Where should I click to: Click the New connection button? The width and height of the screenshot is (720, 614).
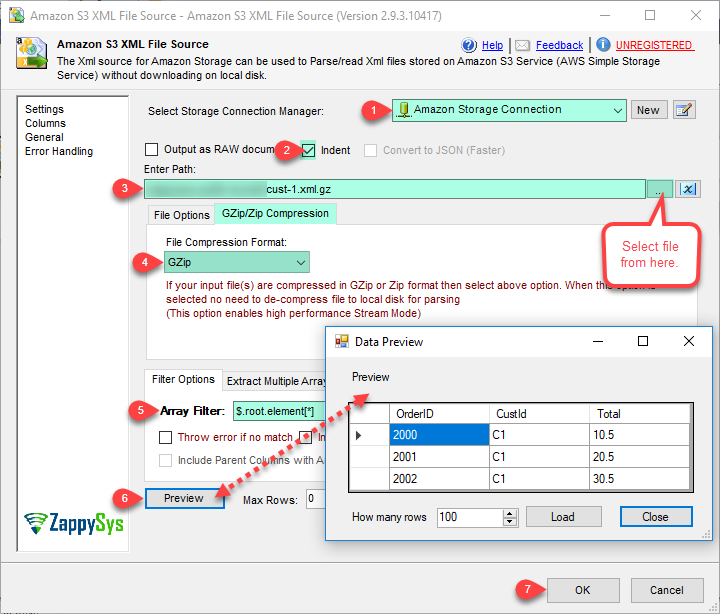[648, 110]
